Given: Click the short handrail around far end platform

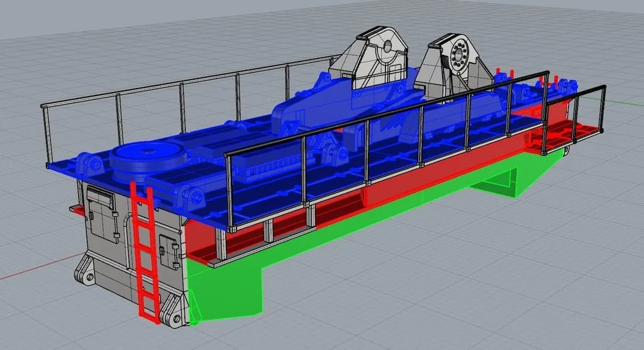Looking at the screenshot, I should click(574, 119).
